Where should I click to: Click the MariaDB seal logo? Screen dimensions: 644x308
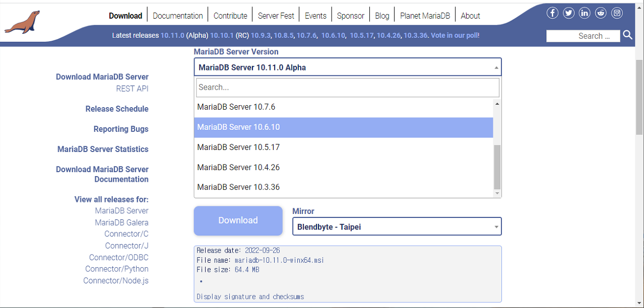click(22, 23)
